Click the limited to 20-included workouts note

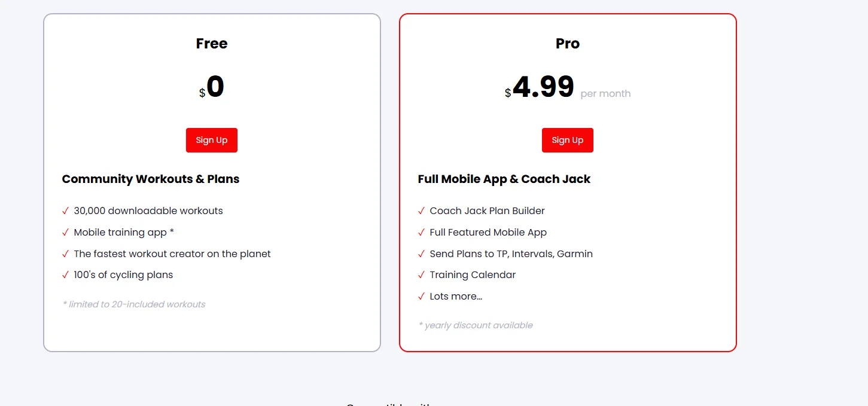coord(134,304)
